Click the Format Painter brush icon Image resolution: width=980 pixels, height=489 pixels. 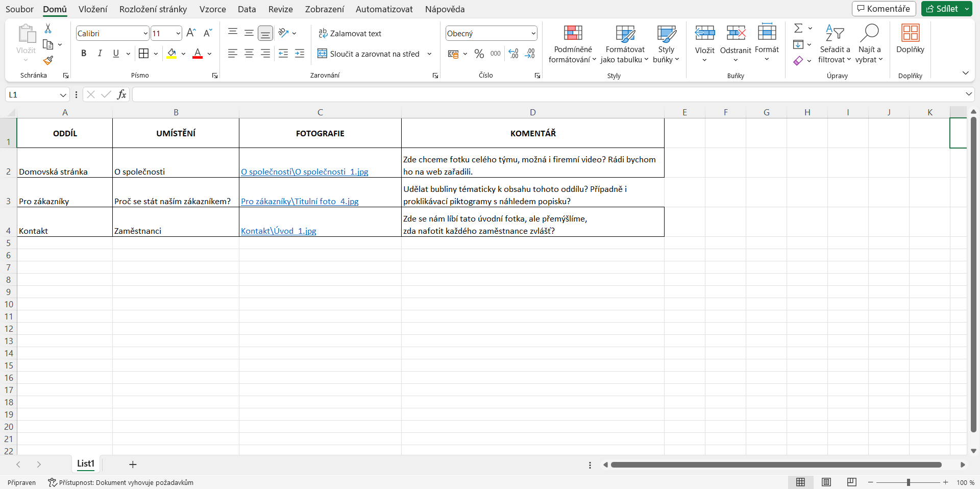(48, 61)
